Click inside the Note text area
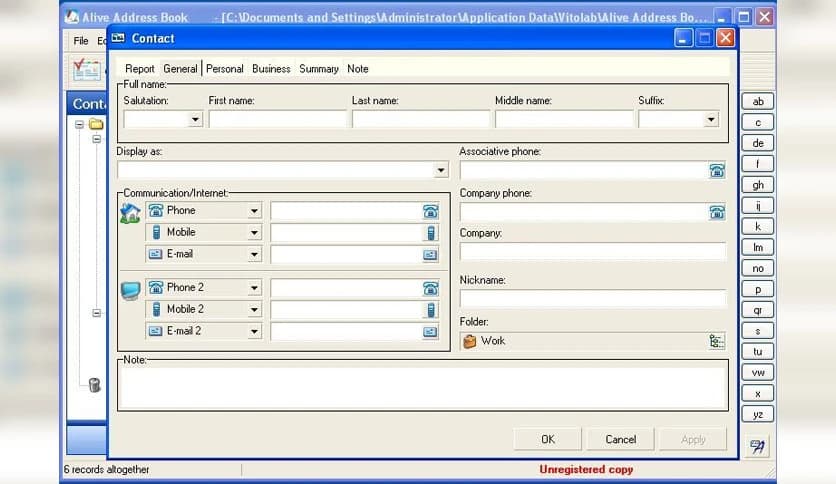 tap(423, 387)
